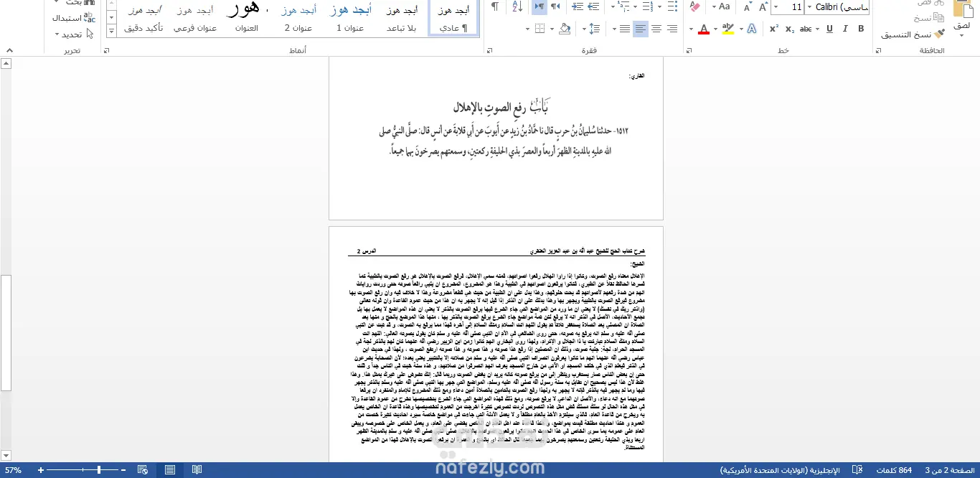Open text effects outlined A
Screen dimensions: 980x478
pyautogui.click(x=752, y=29)
